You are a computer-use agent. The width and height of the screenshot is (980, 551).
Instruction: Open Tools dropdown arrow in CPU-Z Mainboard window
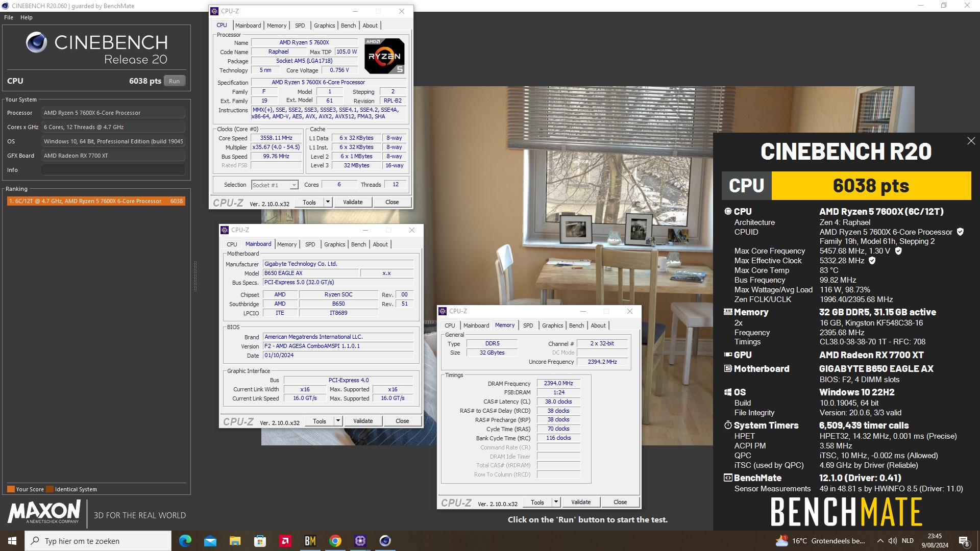[338, 421]
